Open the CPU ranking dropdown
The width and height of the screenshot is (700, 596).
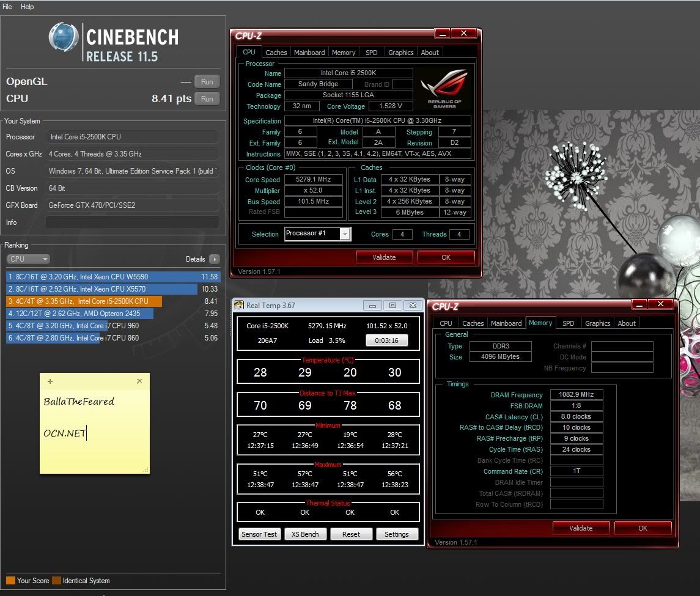(28, 259)
